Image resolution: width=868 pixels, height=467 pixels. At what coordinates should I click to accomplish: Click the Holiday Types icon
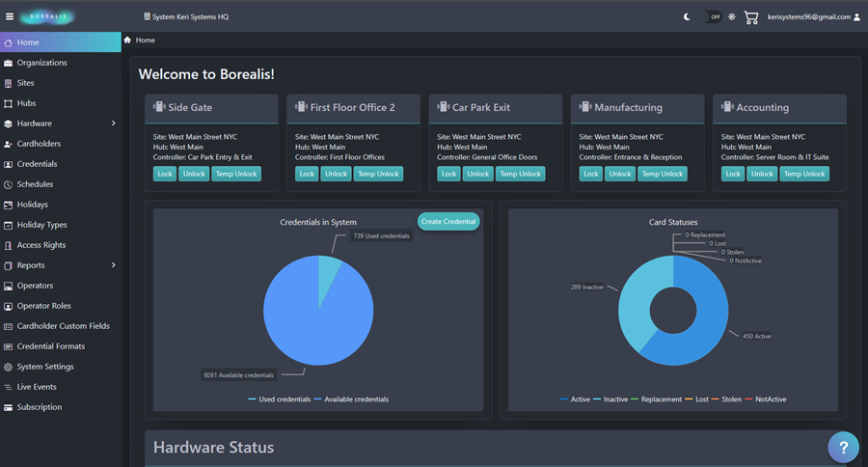[8, 225]
